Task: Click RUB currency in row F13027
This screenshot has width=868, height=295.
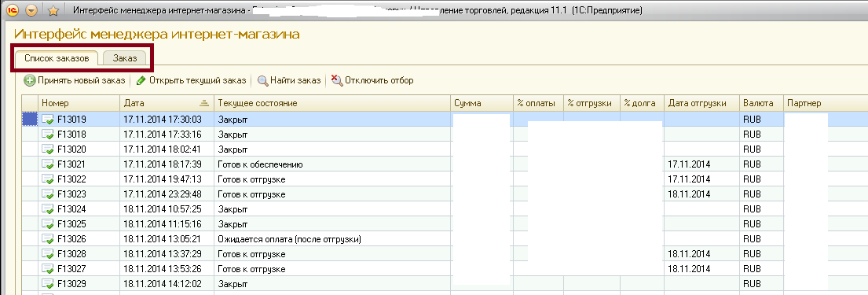Action: pos(753,269)
